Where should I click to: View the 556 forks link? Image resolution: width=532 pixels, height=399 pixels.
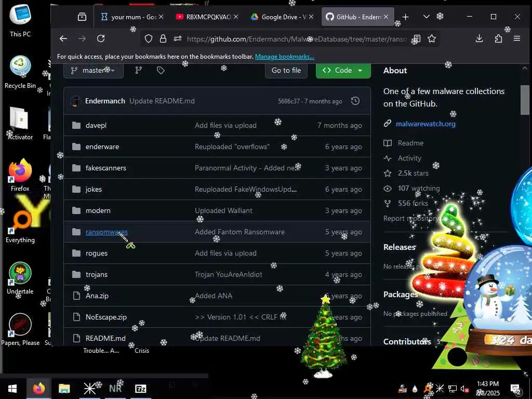coord(413,203)
